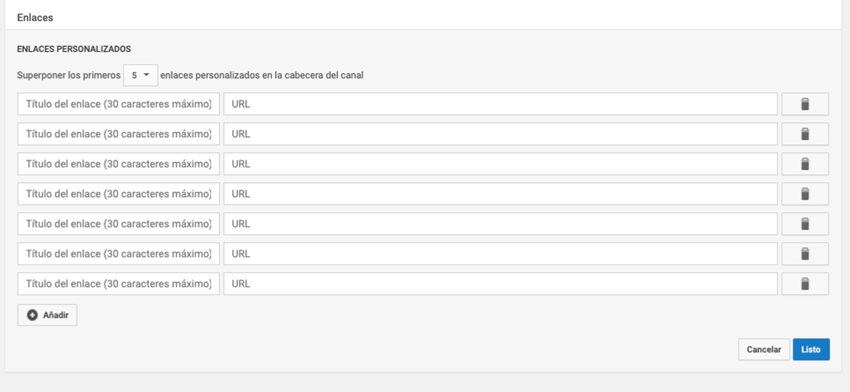
Task: Click the third row's URL field
Action: coord(501,164)
